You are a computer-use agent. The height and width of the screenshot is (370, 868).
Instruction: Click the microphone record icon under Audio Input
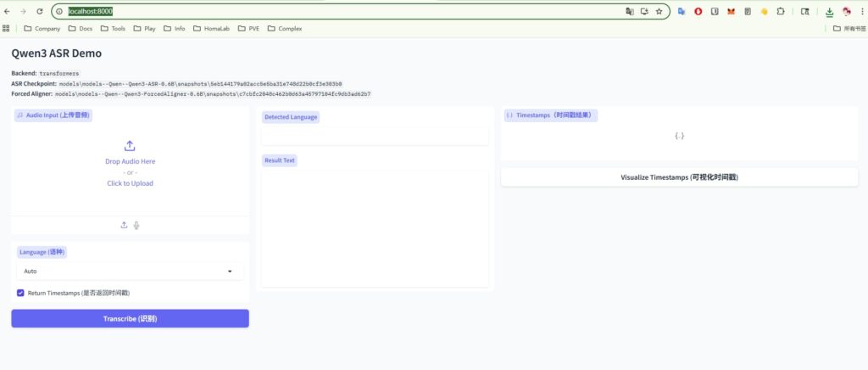pyautogui.click(x=136, y=225)
